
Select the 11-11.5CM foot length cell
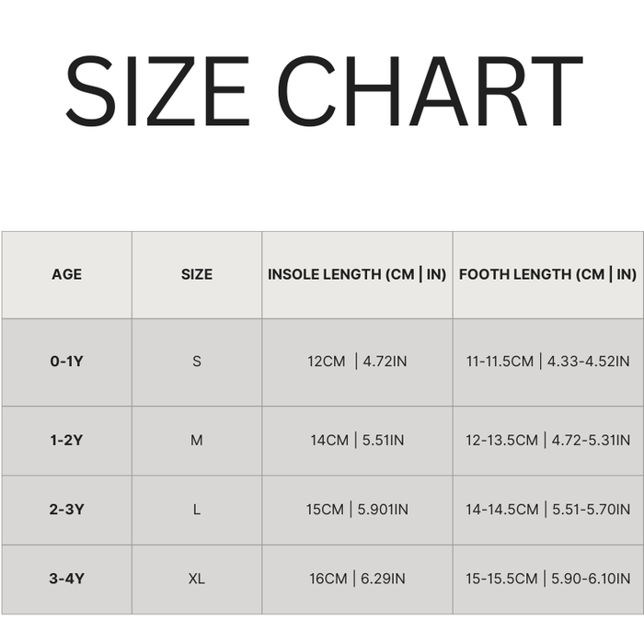click(x=547, y=362)
